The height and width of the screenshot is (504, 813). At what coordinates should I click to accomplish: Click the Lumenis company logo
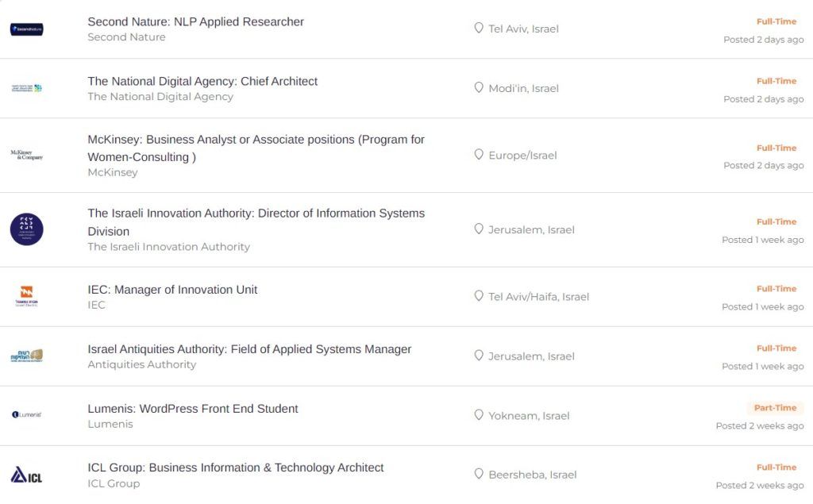click(26, 414)
